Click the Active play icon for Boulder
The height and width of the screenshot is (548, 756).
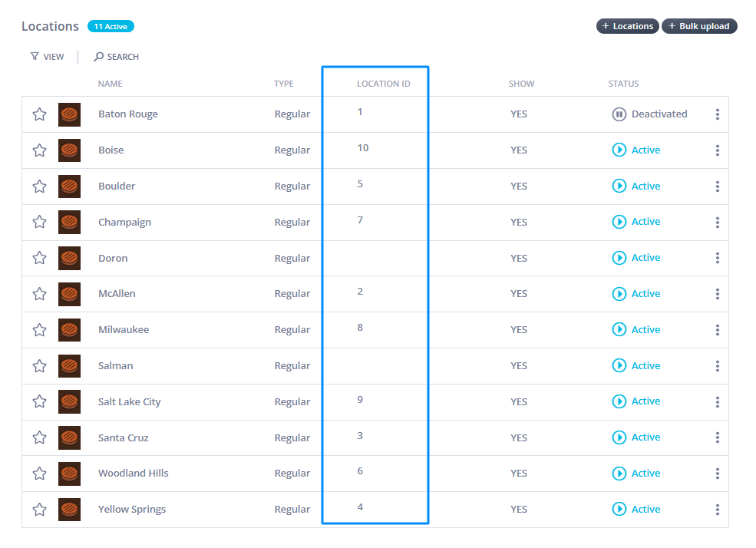(619, 186)
